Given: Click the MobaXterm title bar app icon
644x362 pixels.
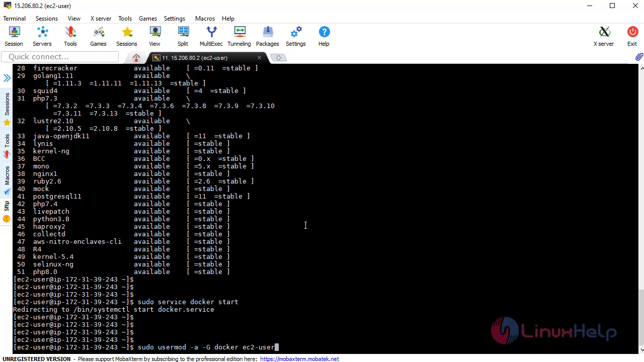Looking at the screenshot, I should click(x=7, y=6).
